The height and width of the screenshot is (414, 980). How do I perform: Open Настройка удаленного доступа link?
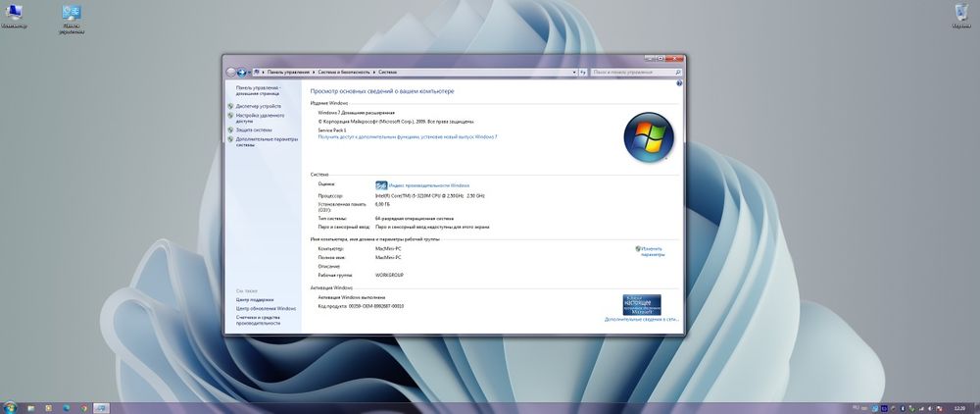[260, 118]
